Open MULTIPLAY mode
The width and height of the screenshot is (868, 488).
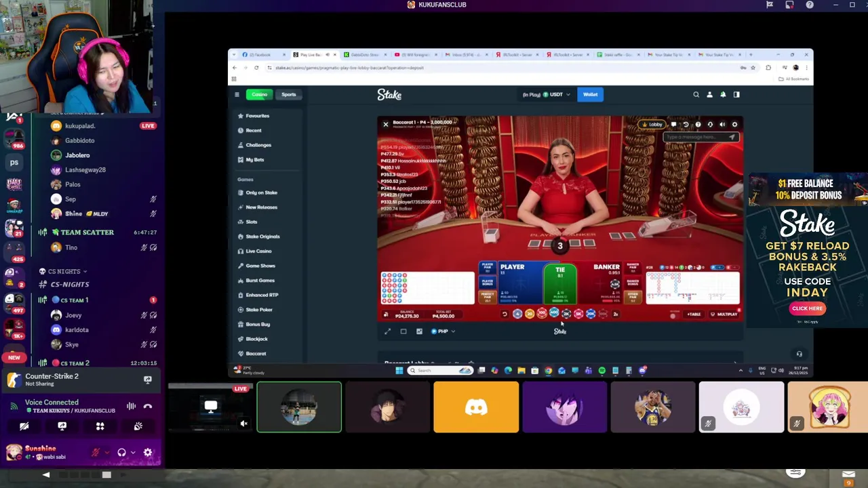pyautogui.click(x=724, y=314)
